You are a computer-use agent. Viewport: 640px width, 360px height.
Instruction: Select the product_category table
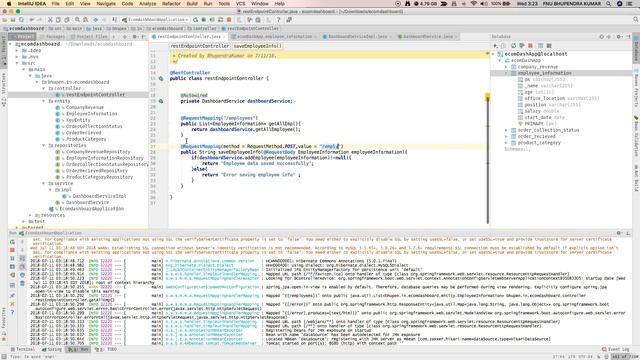(539, 143)
